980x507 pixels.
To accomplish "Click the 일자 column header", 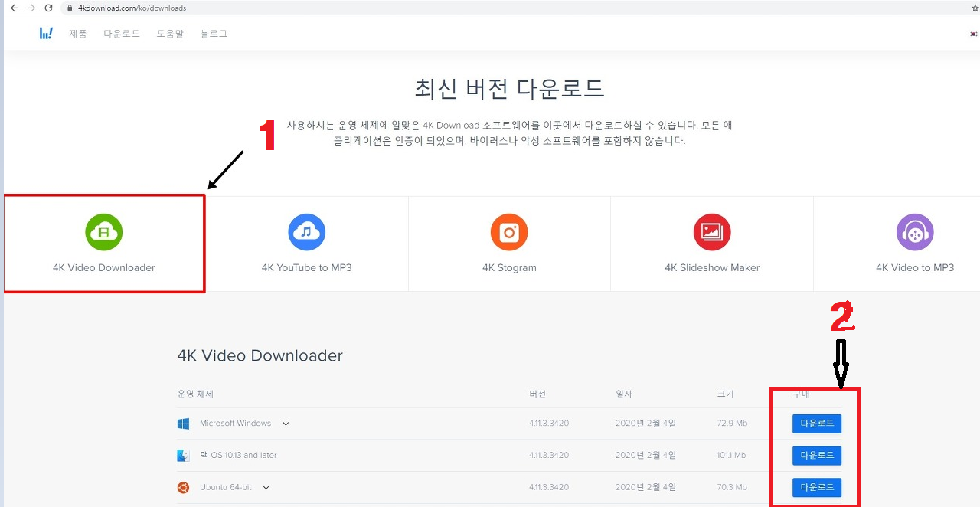I will 624,394.
